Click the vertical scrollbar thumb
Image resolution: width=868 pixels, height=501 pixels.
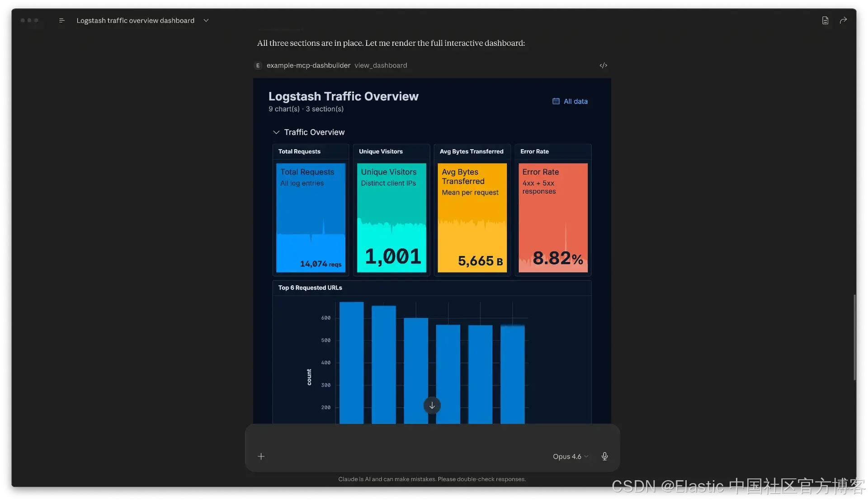click(854, 337)
